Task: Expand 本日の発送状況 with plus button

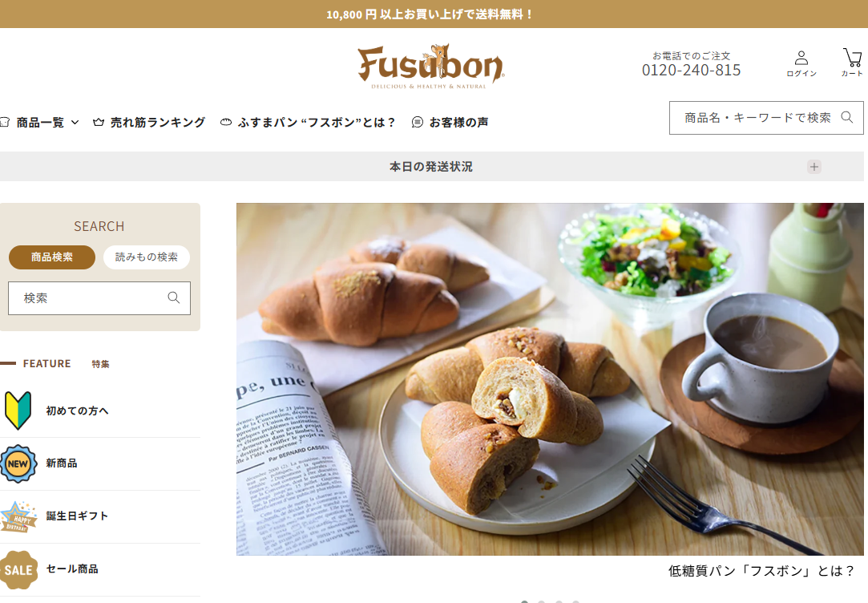Action: coord(813,167)
